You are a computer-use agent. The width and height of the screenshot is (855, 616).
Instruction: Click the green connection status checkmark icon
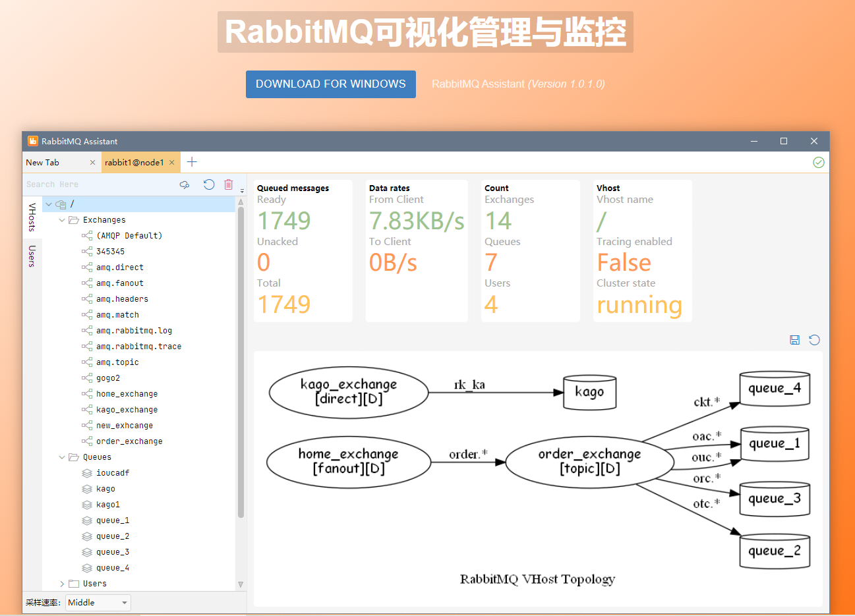click(819, 161)
